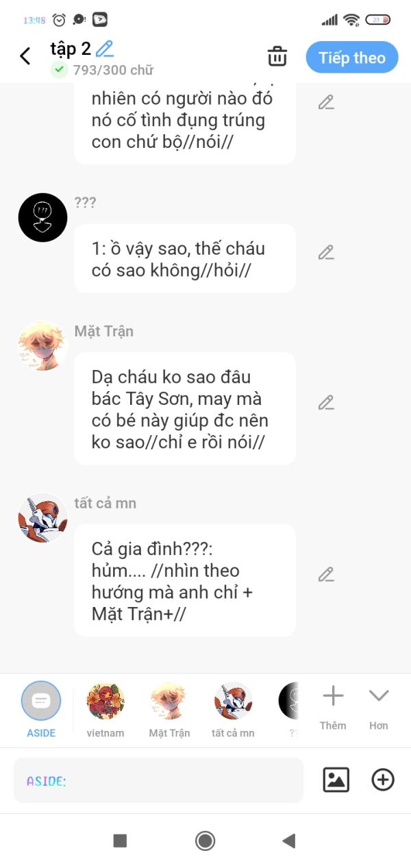Open the image picker icon
Image resolution: width=411 pixels, height=868 pixels.
(336, 780)
